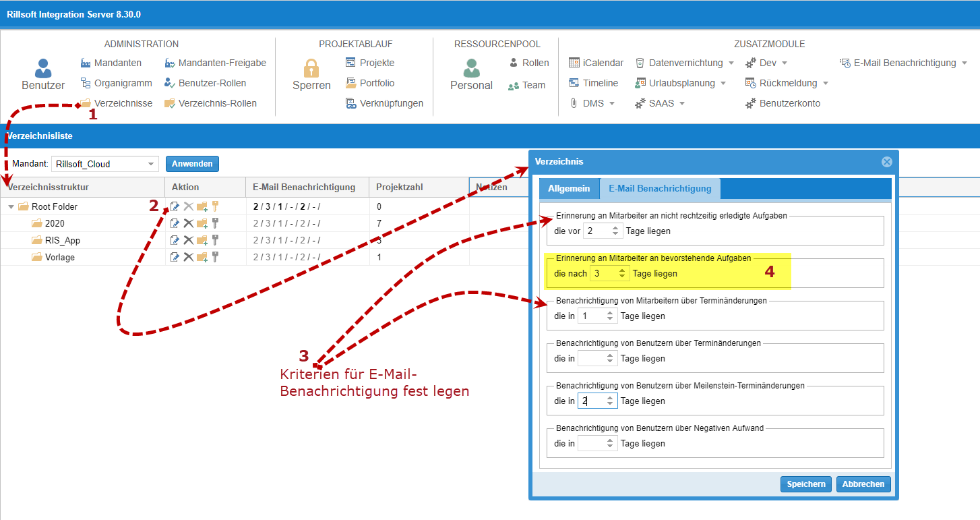Open key permissions for RIS_App
The height and width of the screenshot is (520, 980).
[216, 240]
